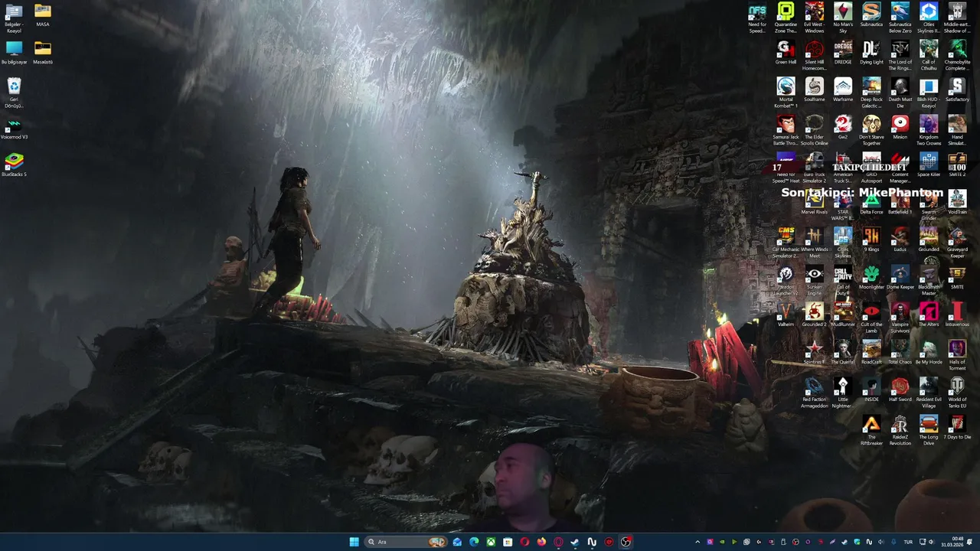980x551 pixels.
Task: Launch Call of Duty desktop shortcut
Action: 843,279
